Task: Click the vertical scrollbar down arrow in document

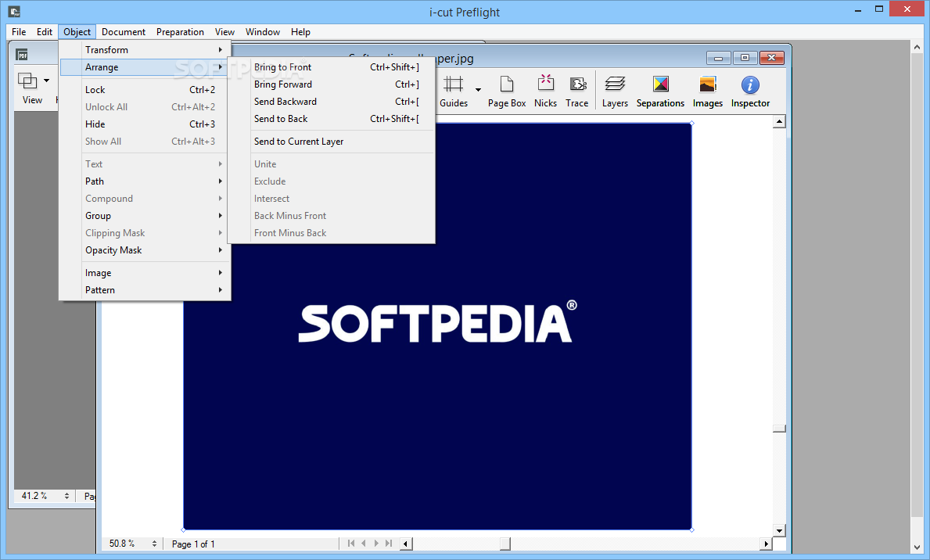Action: (779, 530)
